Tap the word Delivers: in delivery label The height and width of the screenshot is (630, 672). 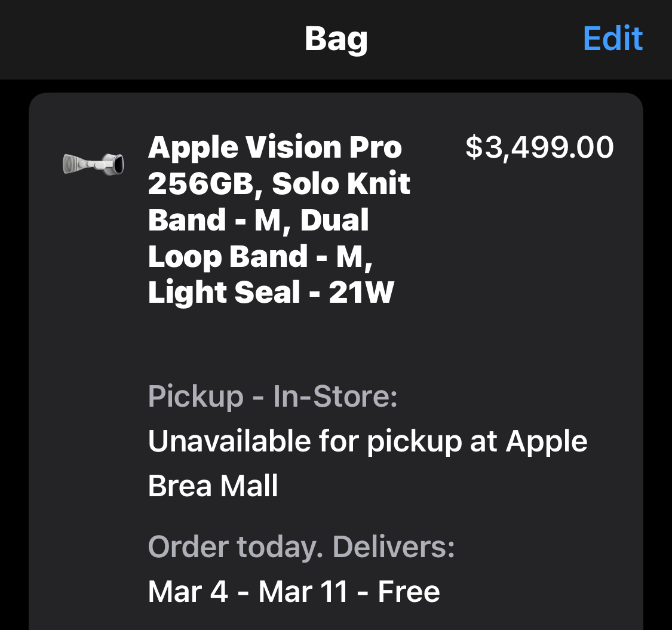[394, 547]
